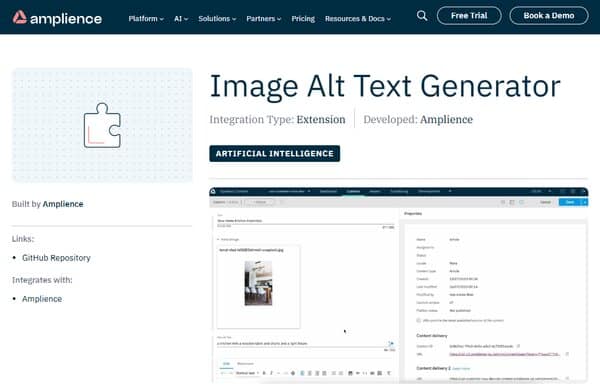This screenshot has height=392, width=600.
Task: Expand the AI navigation dropdown
Action: tap(181, 18)
